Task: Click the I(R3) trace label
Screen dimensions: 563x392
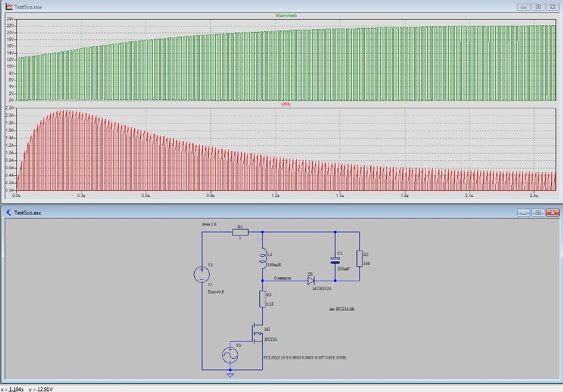Action: pos(286,104)
